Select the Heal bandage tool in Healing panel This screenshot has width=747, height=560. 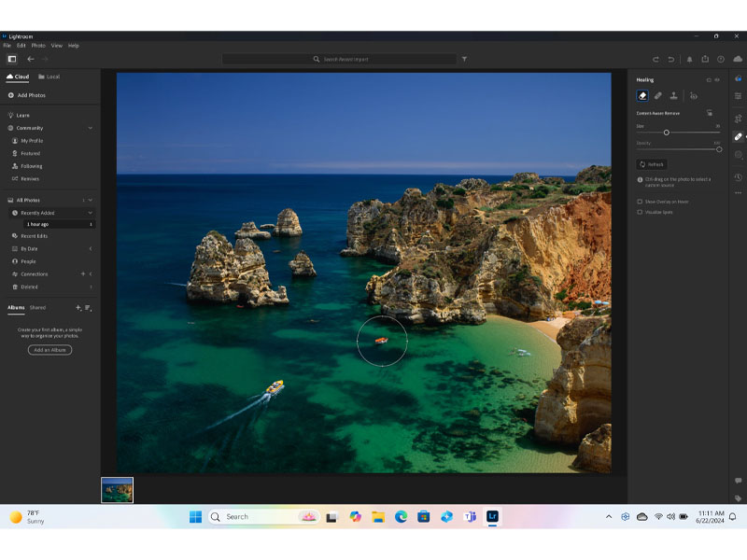coord(658,96)
